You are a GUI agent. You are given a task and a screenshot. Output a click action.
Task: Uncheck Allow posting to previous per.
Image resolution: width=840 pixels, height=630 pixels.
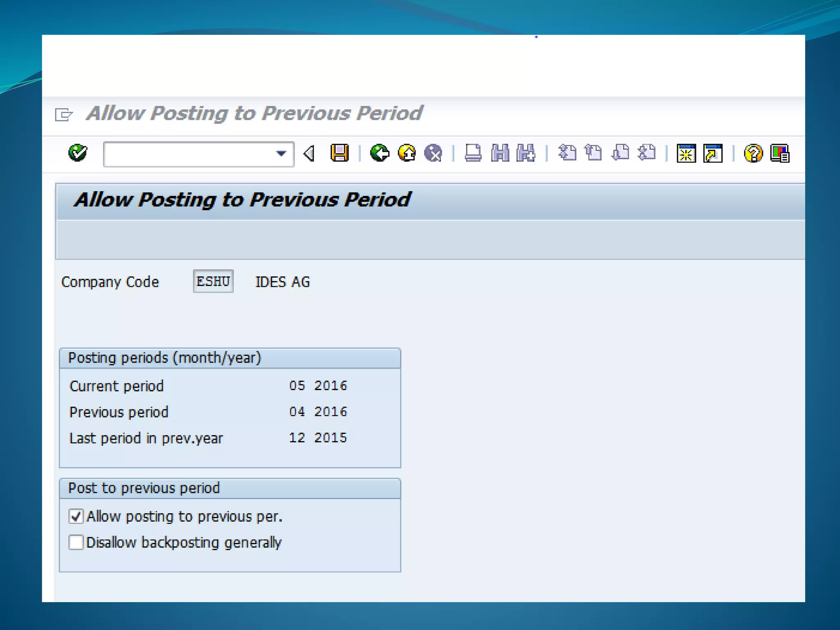[76, 516]
